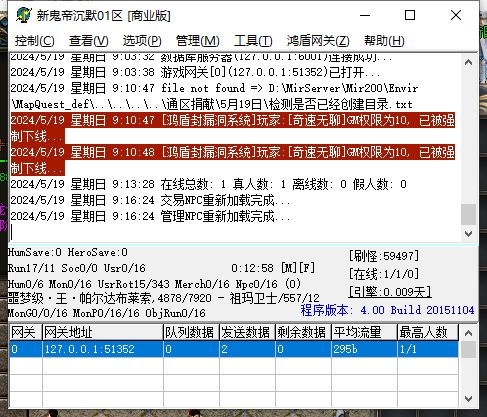
Task: Click the 剩余数据 column header
Action: (x=303, y=332)
